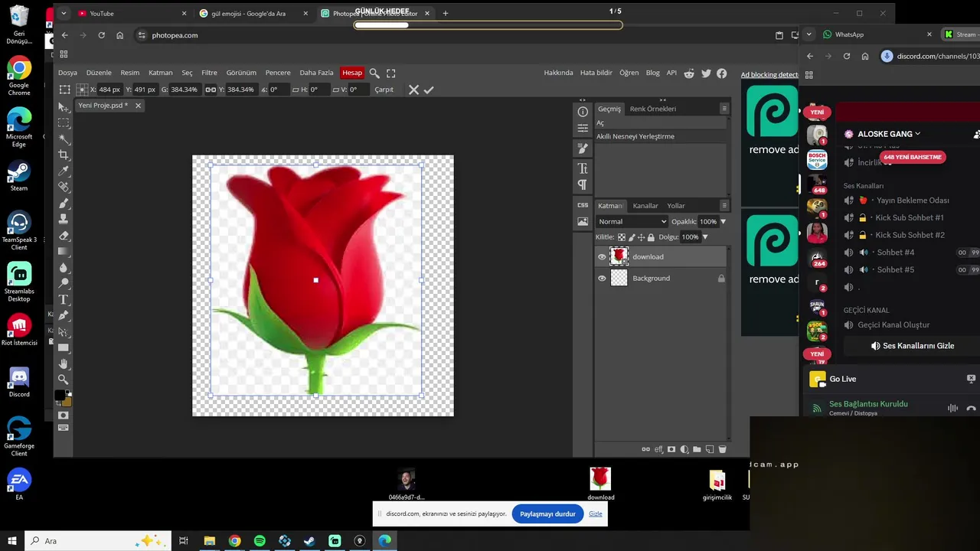Select the Crop tool
The width and height of the screenshot is (980, 551).
click(x=64, y=155)
